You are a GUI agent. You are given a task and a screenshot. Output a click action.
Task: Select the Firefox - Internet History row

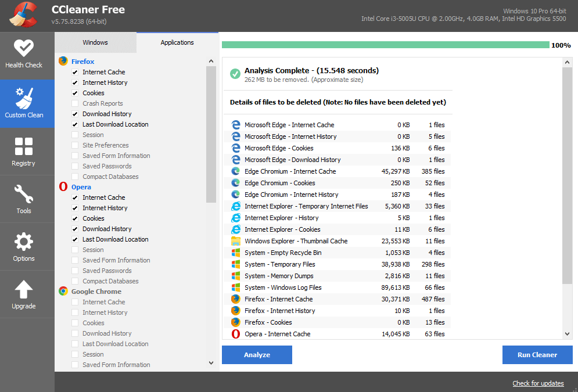click(338, 311)
